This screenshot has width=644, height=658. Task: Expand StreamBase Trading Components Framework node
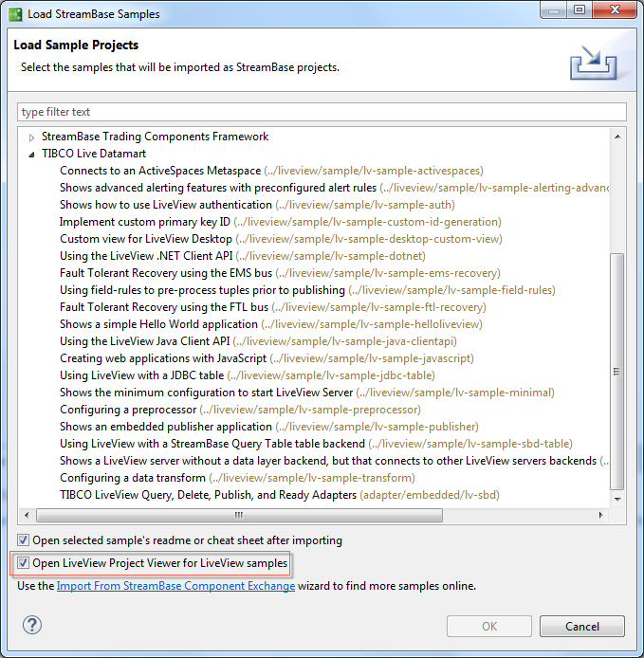(31, 137)
